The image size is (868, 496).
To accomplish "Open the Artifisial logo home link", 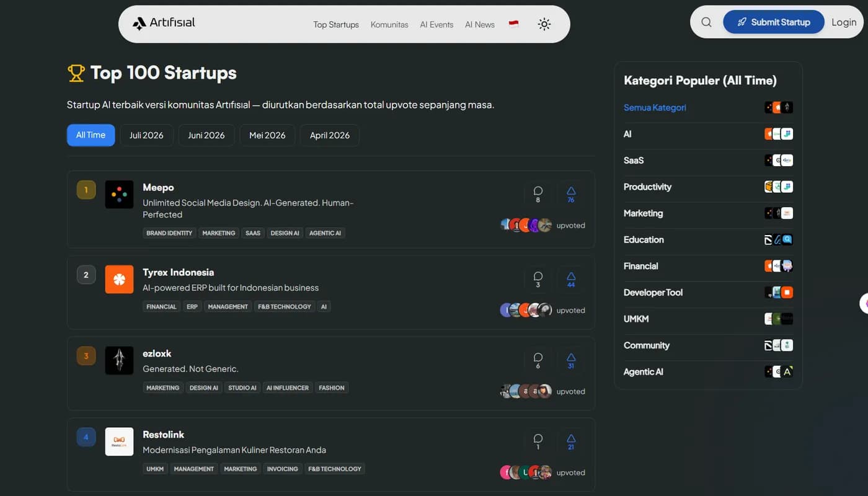I will tap(164, 23).
